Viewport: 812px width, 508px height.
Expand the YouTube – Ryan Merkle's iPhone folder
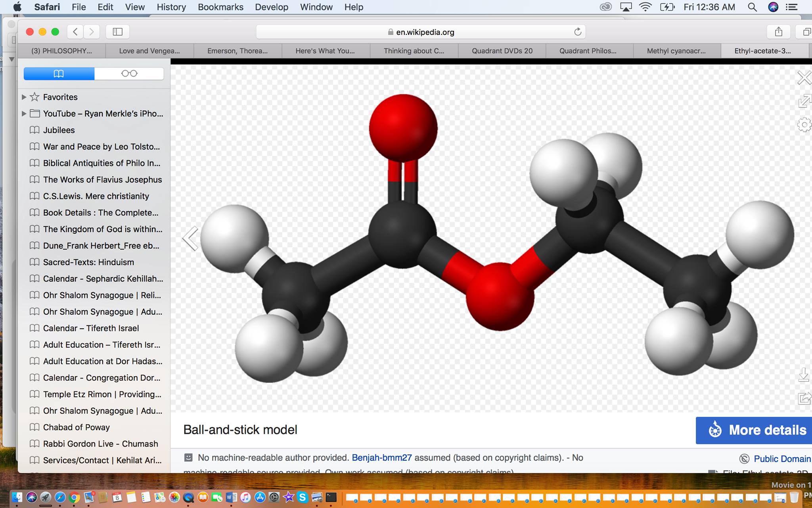24,114
